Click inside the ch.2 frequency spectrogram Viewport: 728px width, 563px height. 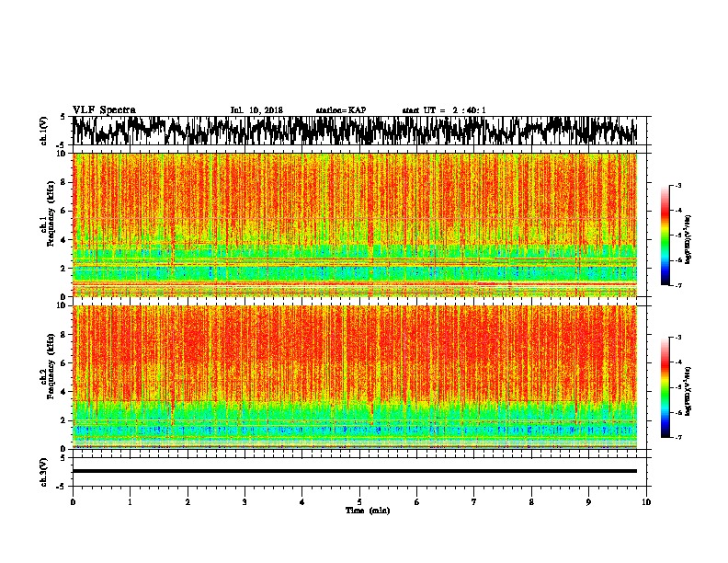(x=355, y=377)
